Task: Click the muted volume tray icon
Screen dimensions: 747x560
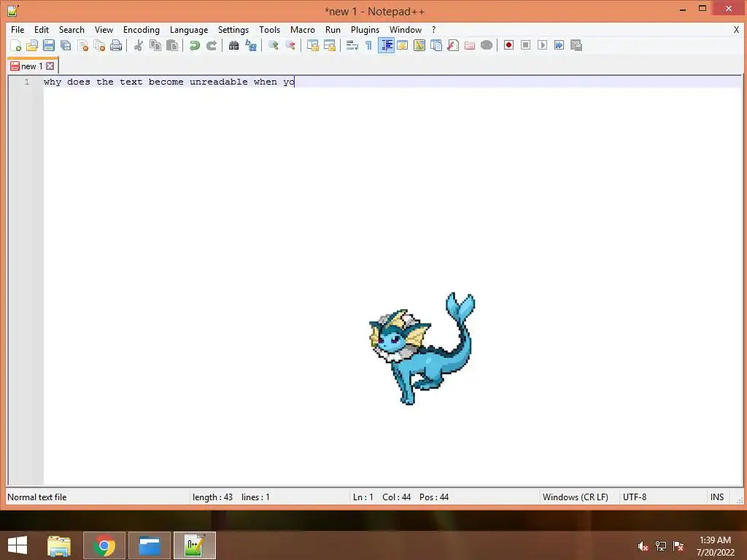Action: (643, 546)
